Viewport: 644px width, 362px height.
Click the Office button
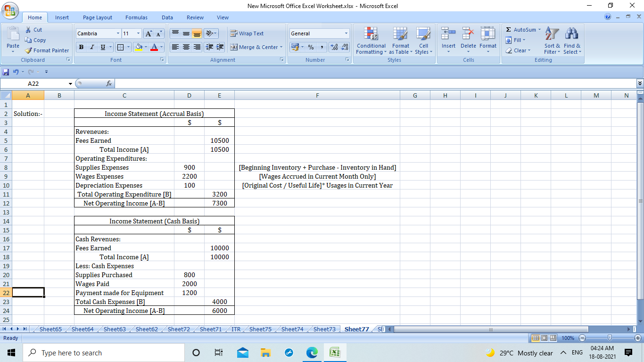point(10,10)
